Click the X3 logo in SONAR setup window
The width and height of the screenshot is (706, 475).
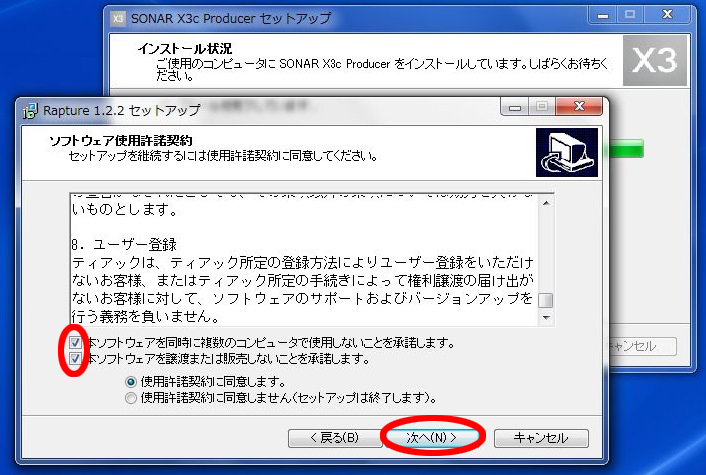coord(655,60)
